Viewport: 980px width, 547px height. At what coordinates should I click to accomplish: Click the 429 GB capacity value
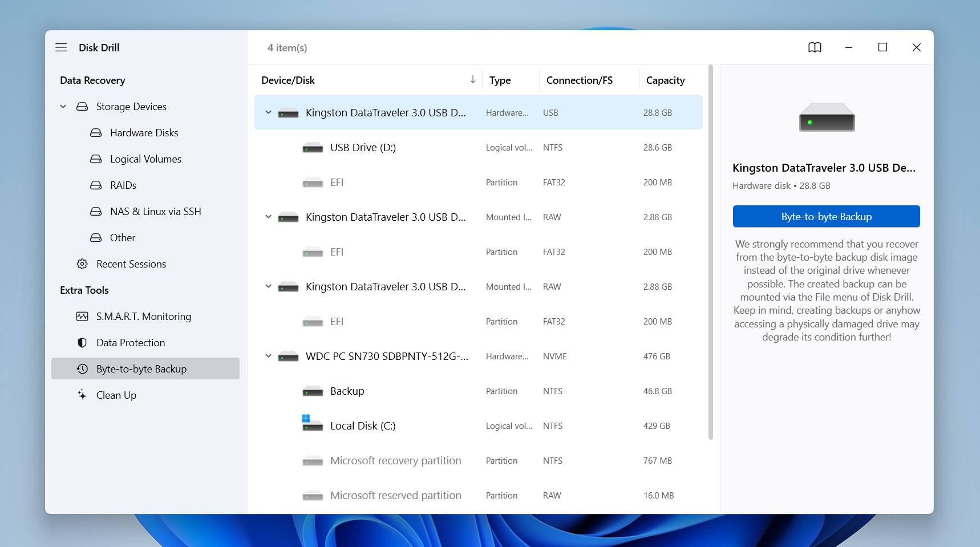coord(657,426)
